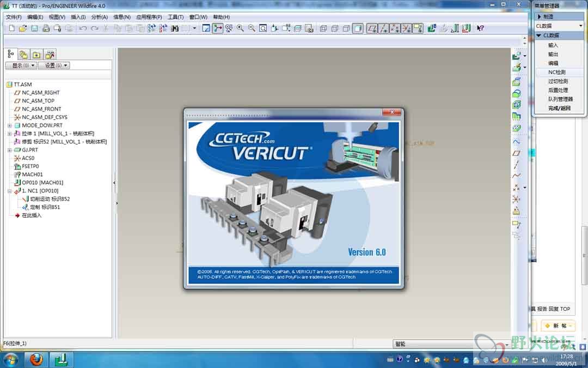The height and width of the screenshot is (368, 588).
Task: Open the View Manager icon
Action: point(309,28)
